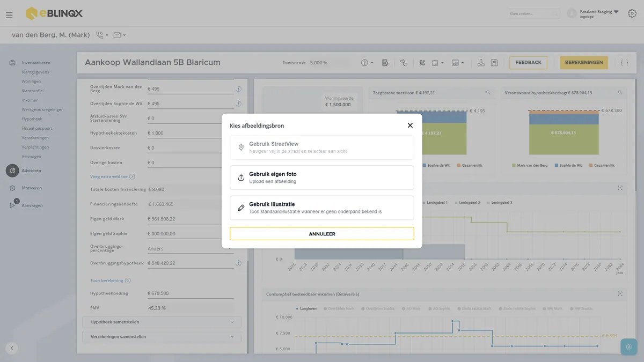Expand Hypotheek samenstellen section
The height and width of the screenshot is (362, 644).
(x=162, y=322)
